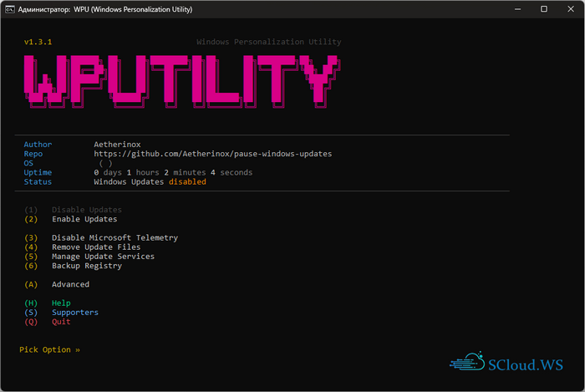The height and width of the screenshot is (392, 585).
Task: Select the Remove Update Files option
Action: [x=96, y=247]
